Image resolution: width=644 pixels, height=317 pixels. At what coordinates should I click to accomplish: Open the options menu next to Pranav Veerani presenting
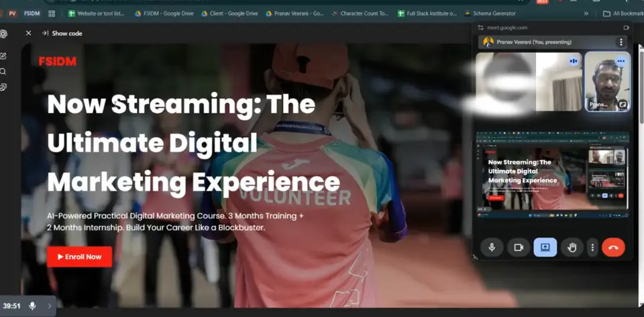[x=621, y=42]
